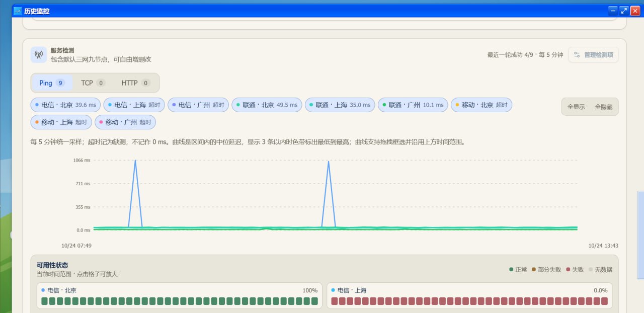The image size is (644, 313).
Task: Switch to the TCP tab
Action: pyautogui.click(x=93, y=83)
